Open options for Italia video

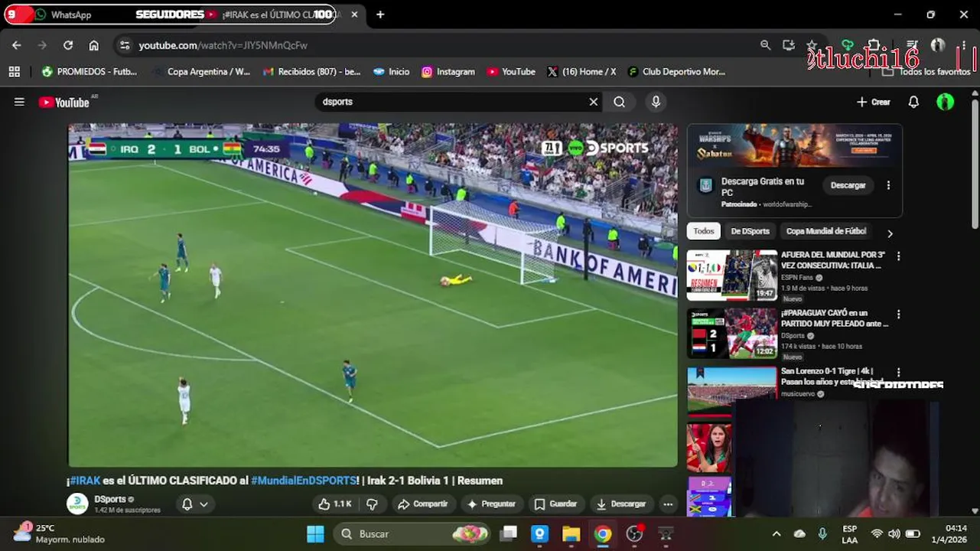[x=899, y=256]
